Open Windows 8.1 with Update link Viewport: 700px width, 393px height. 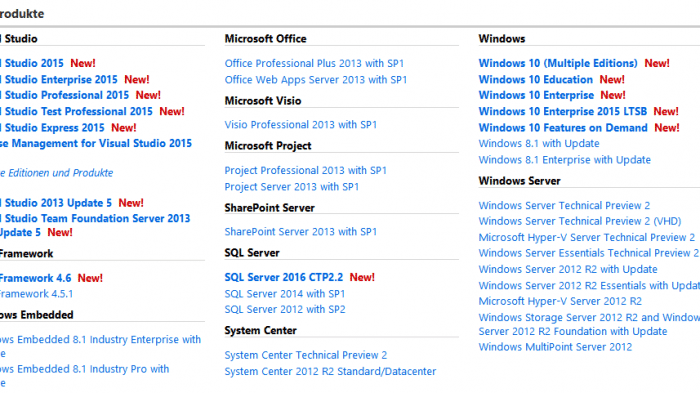(x=539, y=143)
